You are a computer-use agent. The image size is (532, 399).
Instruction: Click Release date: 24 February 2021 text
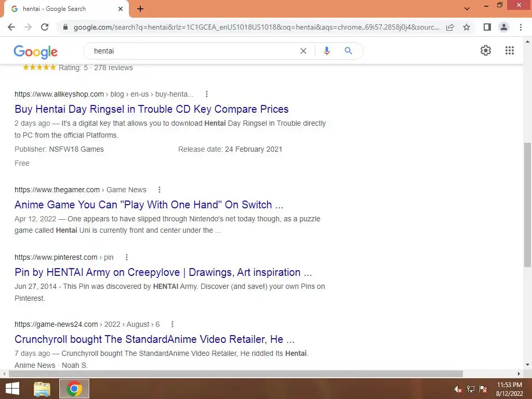(230, 149)
